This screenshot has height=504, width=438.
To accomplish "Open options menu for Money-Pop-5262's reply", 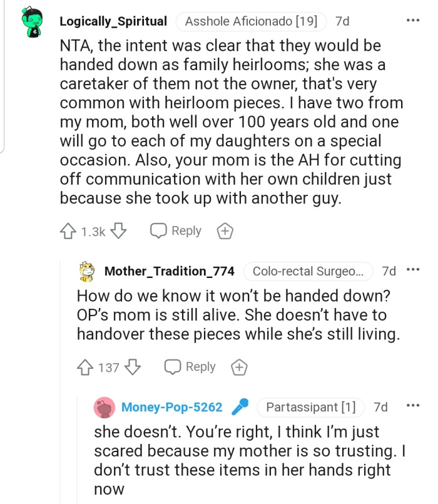I will [413, 406].
